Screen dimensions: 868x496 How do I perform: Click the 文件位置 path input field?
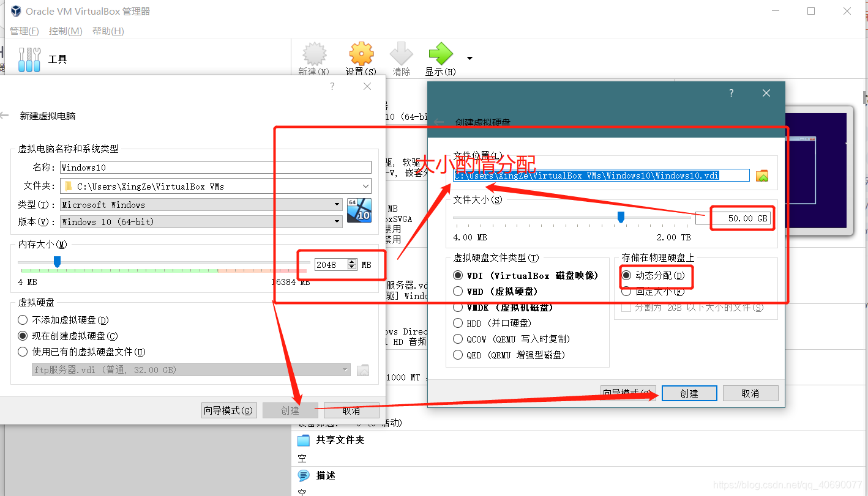click(601, 176)
